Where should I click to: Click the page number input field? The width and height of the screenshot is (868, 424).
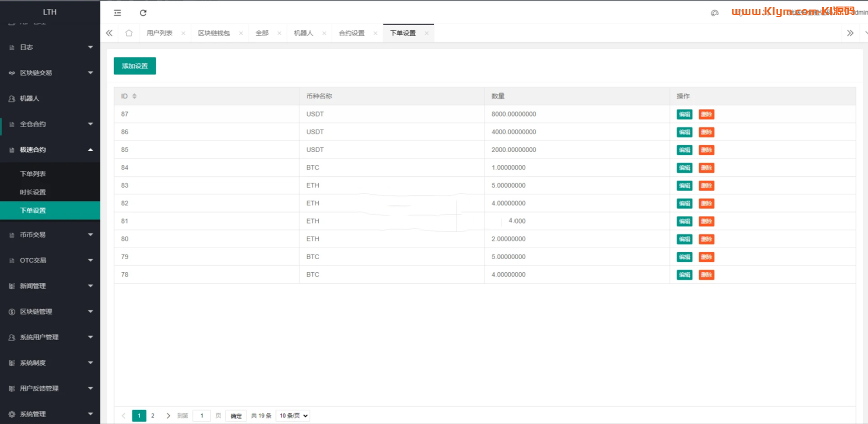pos(202,415)
